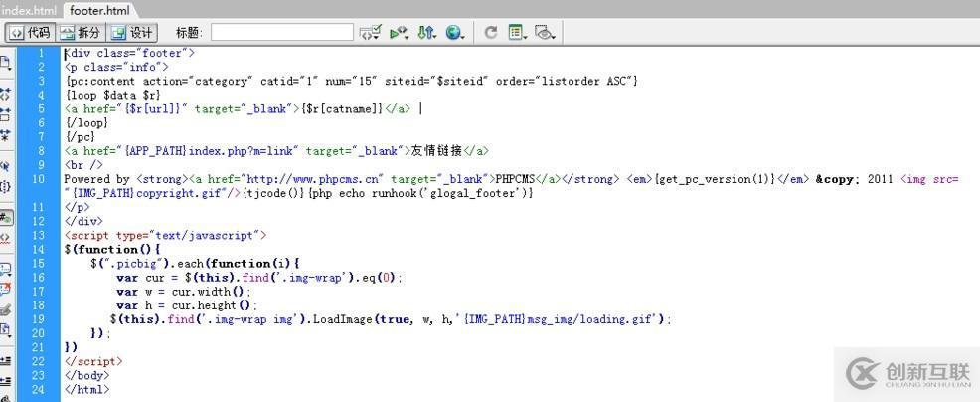980x402 pixels.
Task: Click the code line <p class="info">
Action: point(116,67)
